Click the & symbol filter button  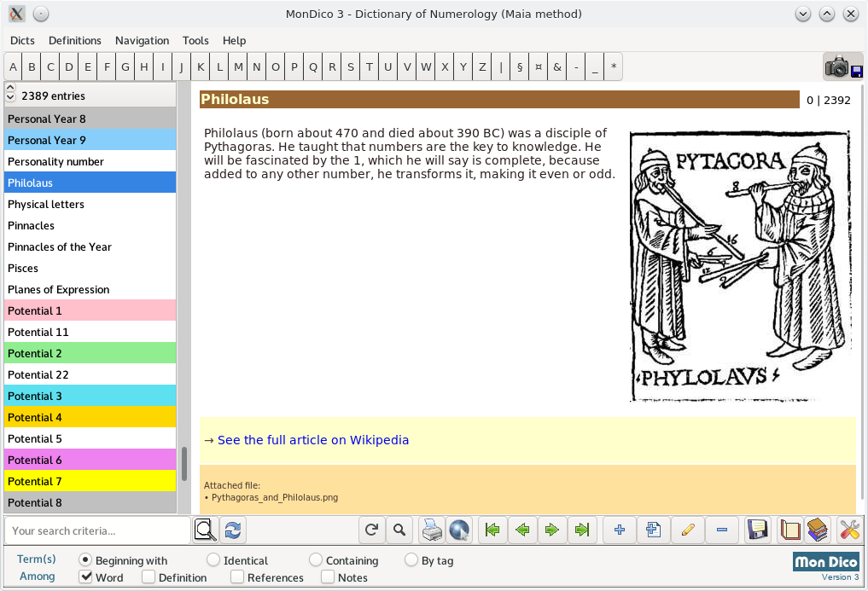point(556,67)
